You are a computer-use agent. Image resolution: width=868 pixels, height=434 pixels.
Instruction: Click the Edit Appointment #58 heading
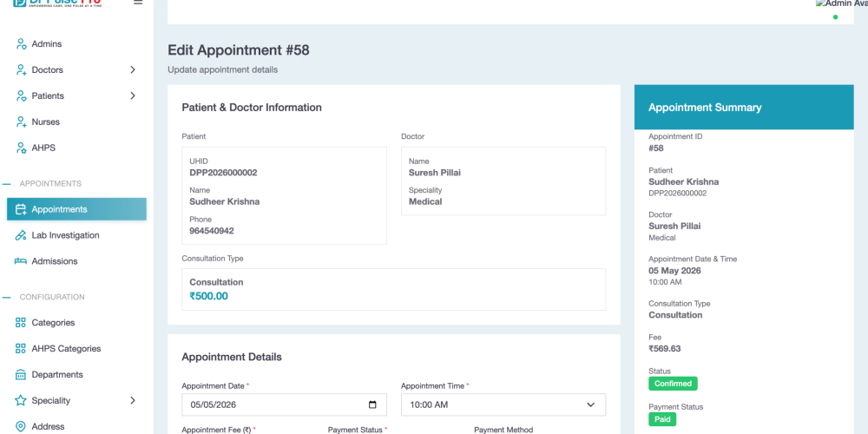[239, 50]
